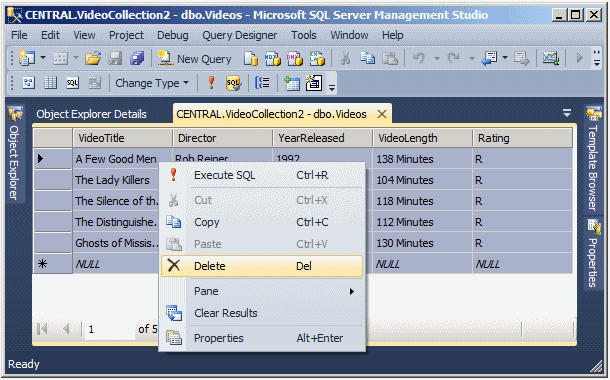Open the Edit menu
Screen dimensions: 610x380
point(50,35)
